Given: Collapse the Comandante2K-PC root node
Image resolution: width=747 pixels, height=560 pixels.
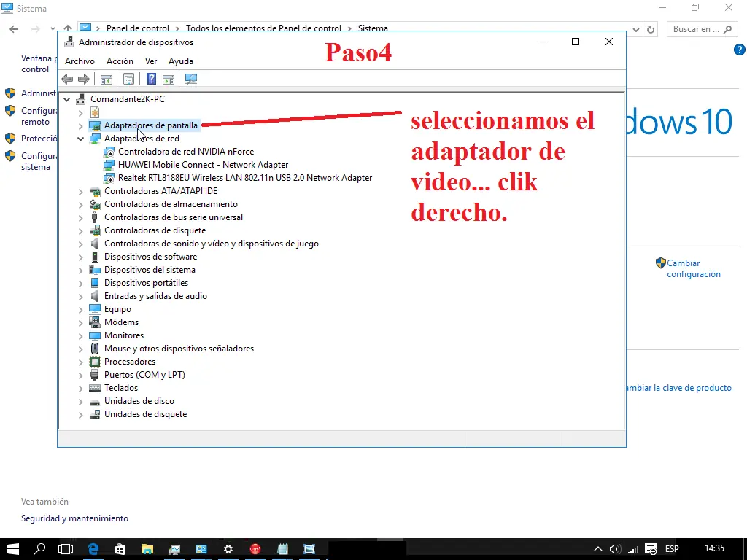Looking at the screenshot, I should tap(66, 99).
